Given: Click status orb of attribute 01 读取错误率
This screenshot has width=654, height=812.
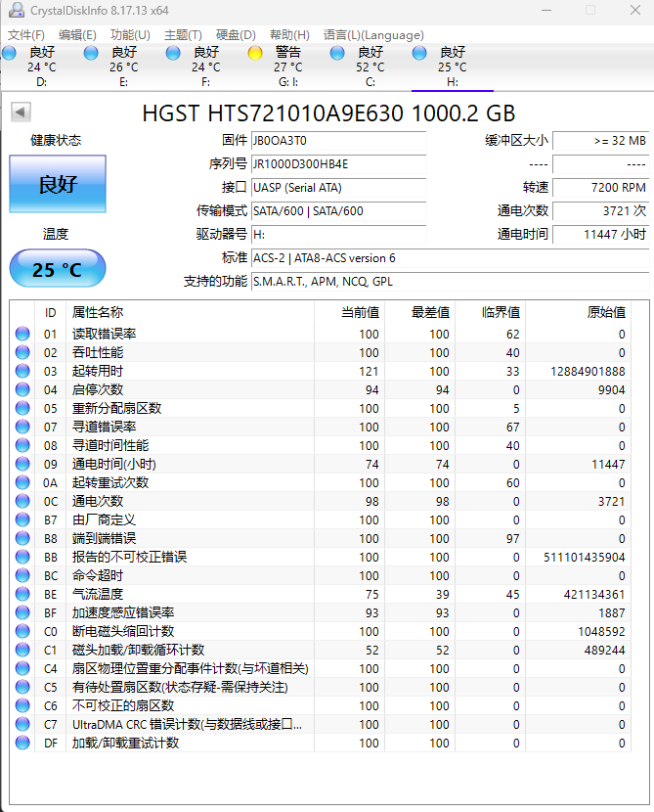Looking at the screenshot, I should pos(22,334).
